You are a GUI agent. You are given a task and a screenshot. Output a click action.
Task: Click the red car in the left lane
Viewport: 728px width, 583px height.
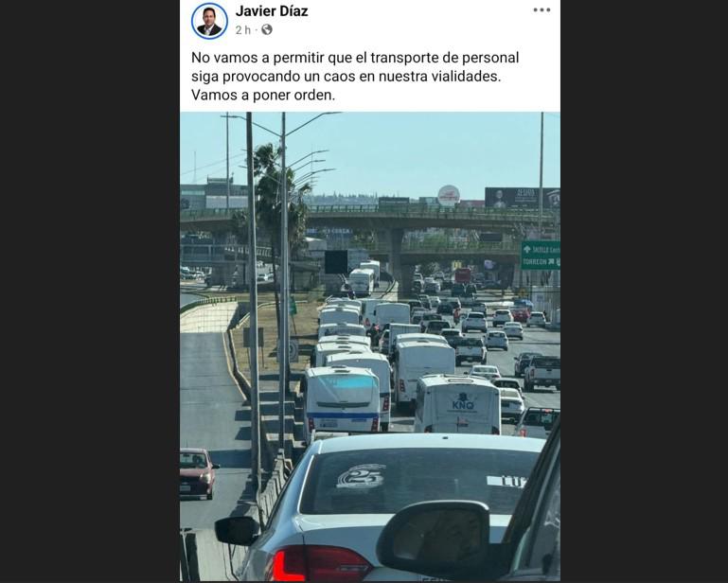(198, 473)
